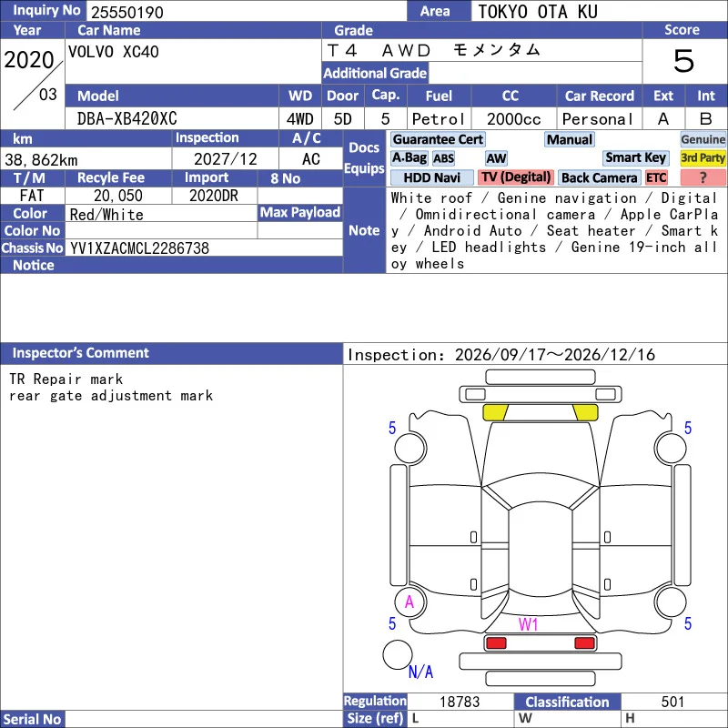
Task: Select the Back Camera badge
Action: [599, 177]
